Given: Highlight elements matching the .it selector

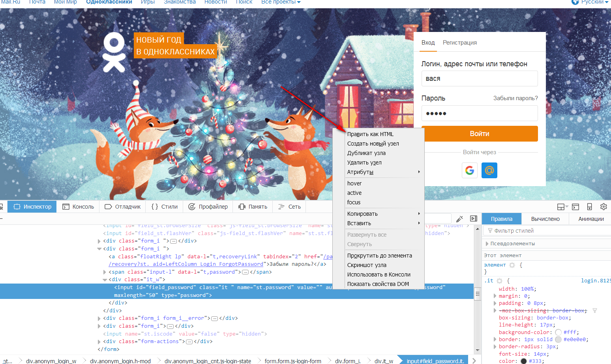Looking at the screenshot, I should pos(500,281).
